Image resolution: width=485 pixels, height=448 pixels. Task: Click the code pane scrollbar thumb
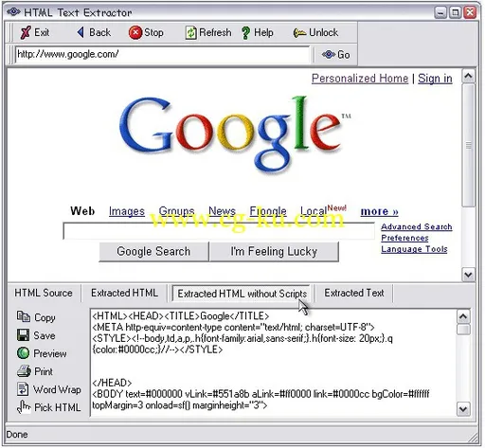pos(463,329)
